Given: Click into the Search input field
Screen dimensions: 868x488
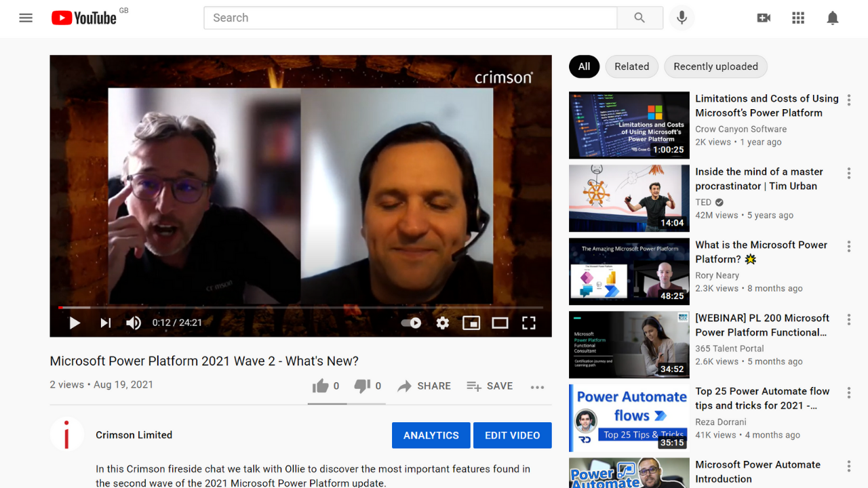Looking at the screenshot, I should 410,18.
